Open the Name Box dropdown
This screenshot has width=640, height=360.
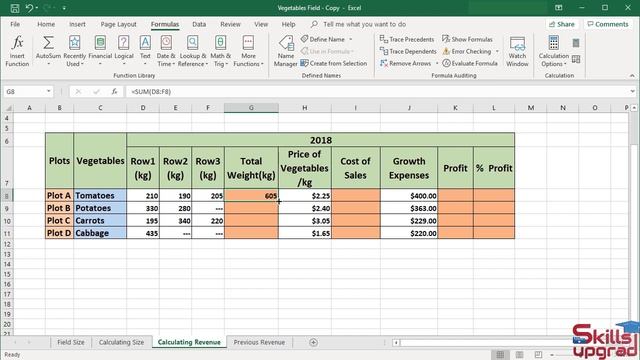click(x=49, y=91)
